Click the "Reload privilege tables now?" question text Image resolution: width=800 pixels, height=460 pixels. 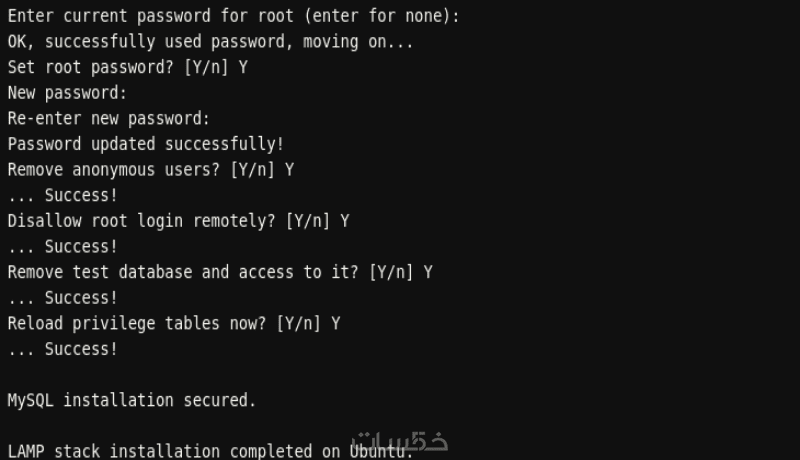[137, 324]
